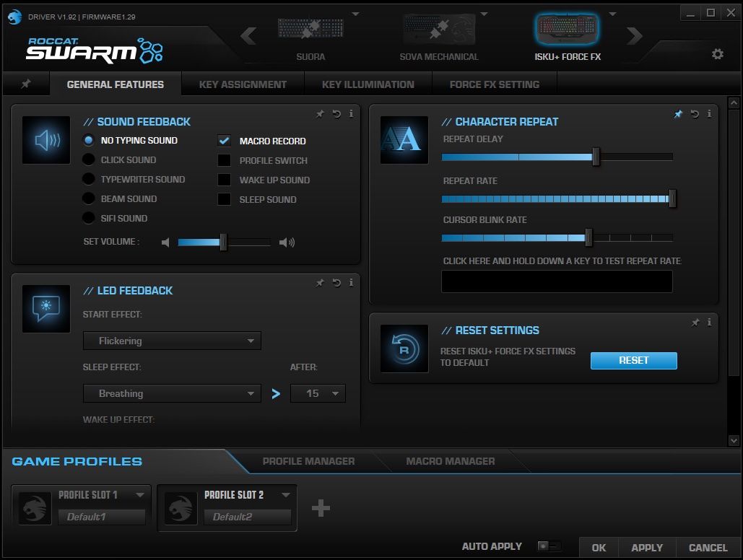Select the SUORA keyboard thumbnail
This screenshot has width=743, height=560.
[310, 28]
